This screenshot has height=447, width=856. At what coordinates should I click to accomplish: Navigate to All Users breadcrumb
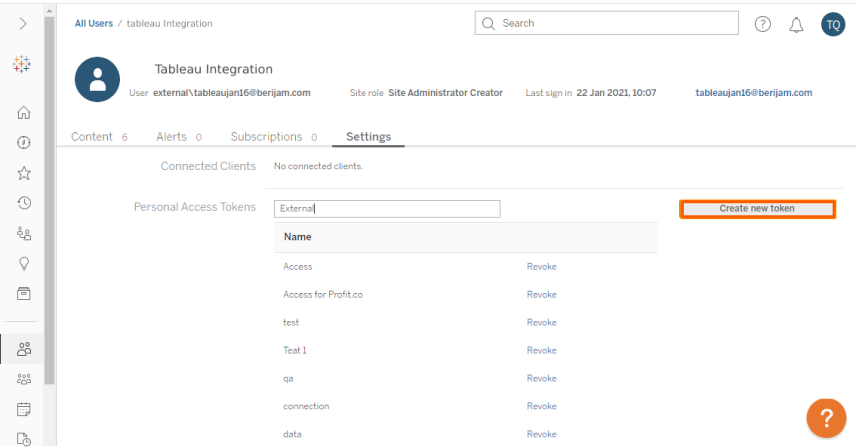coord(94,23)
